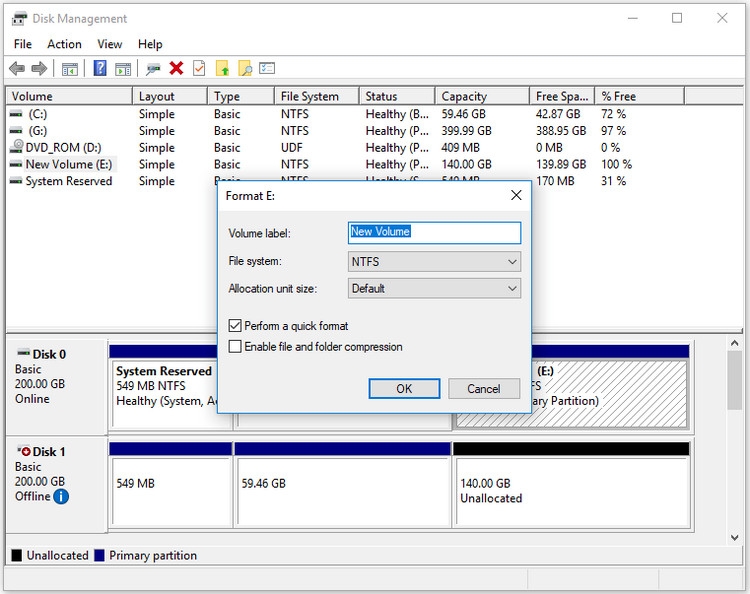The width and height of the screenshot is (750, 594).
Task: Click the Volume label text field
Action: 434,232
